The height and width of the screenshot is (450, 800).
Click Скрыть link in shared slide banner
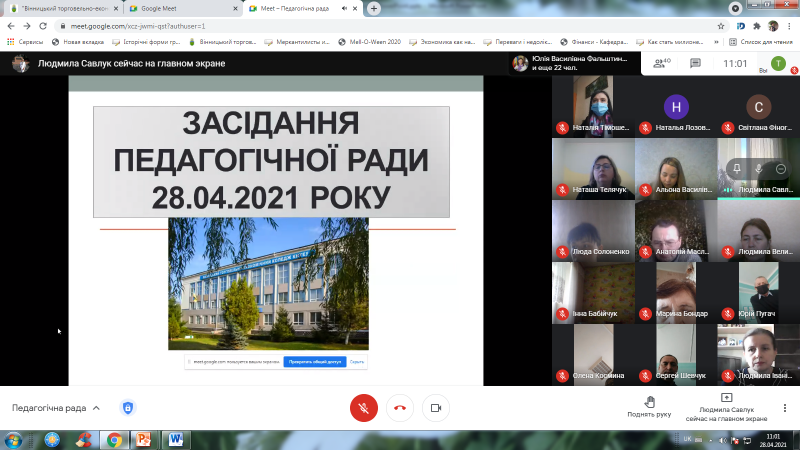[x=357, y=362]
